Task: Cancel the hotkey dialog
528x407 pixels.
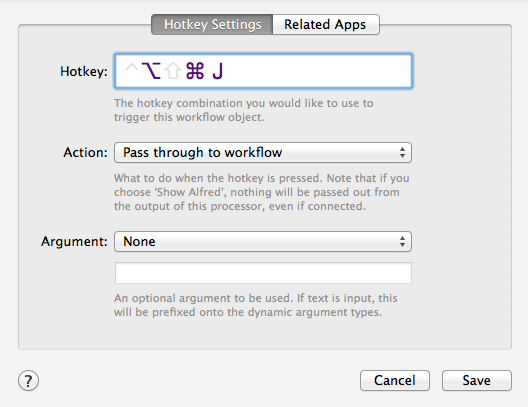Action: [395, 381]
